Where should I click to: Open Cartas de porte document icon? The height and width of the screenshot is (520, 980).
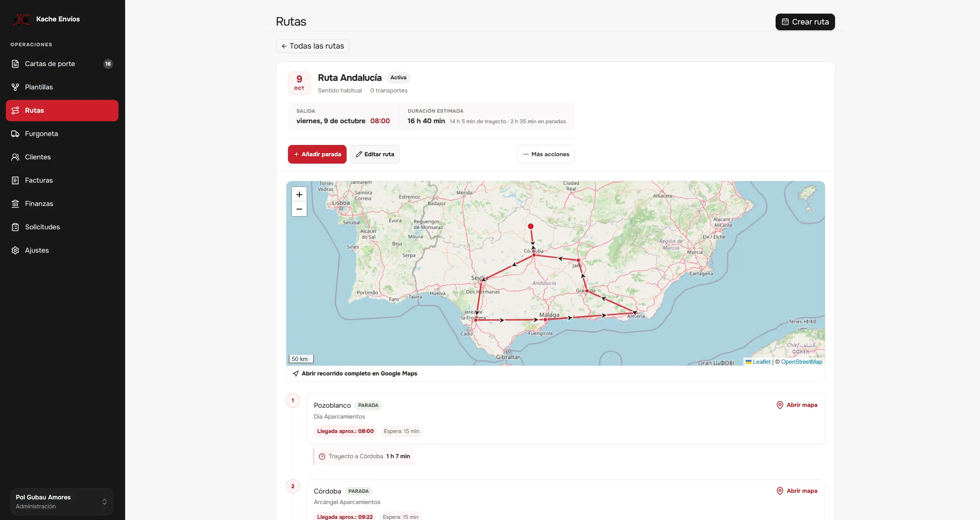[15, 64]
